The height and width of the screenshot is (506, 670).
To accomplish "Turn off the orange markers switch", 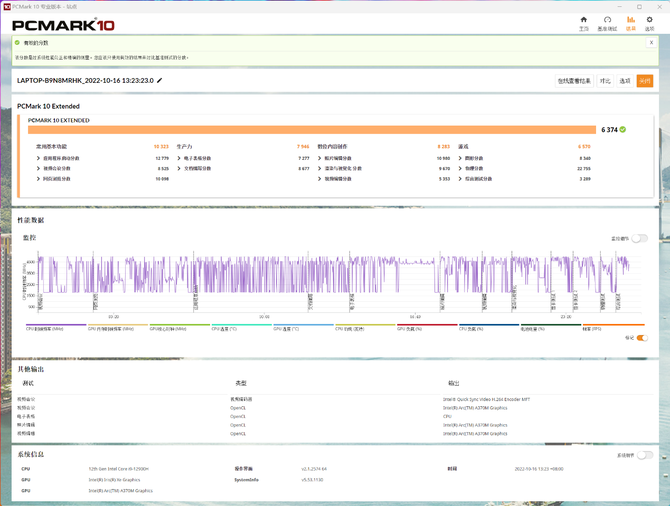I will click(642, 338).
